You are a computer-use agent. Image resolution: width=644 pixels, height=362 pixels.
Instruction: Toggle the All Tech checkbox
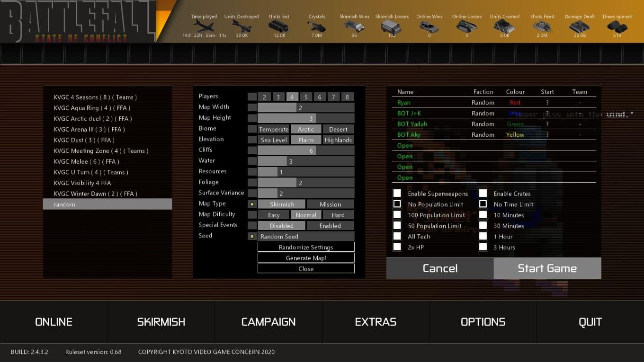[x=397, y=236]
